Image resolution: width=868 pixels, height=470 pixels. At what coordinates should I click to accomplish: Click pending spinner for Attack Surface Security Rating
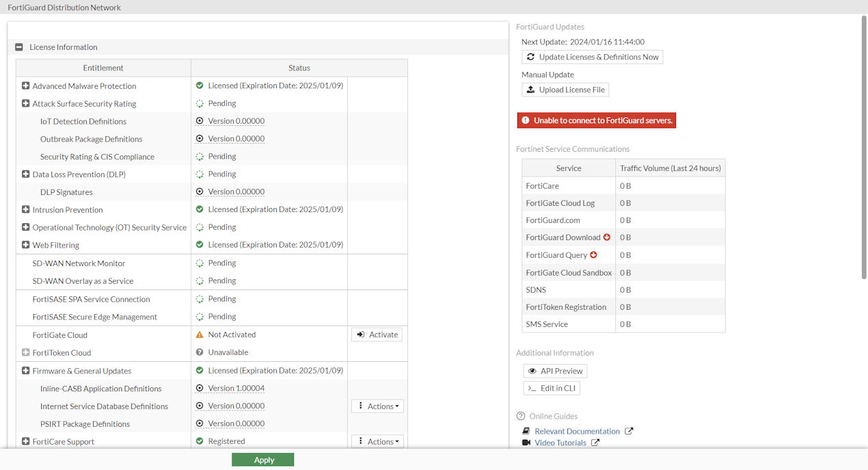tap(200, 103)
